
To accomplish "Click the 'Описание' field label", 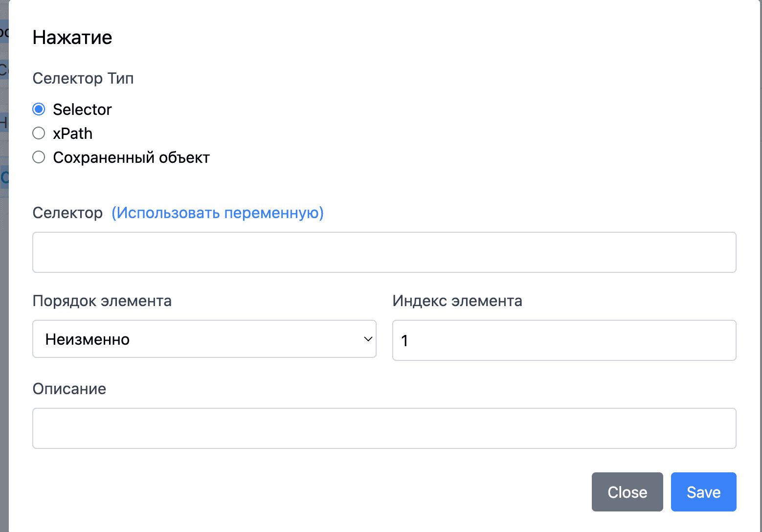I will click(x=69, y=389).
